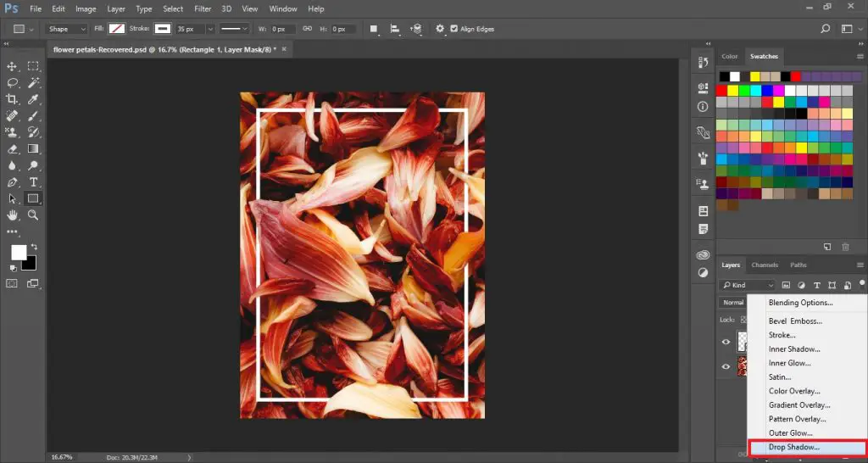Change the screen mode

33,283
